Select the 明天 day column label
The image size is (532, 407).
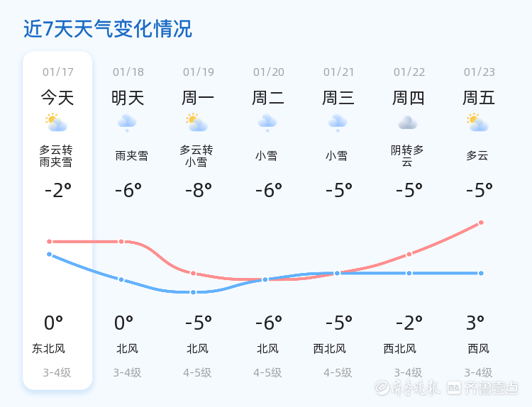tap(128, 97)
